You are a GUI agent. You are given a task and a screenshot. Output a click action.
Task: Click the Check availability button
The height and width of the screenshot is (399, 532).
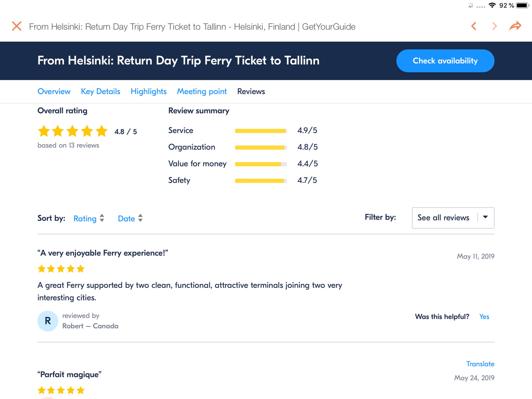click(x=445, y=61)
